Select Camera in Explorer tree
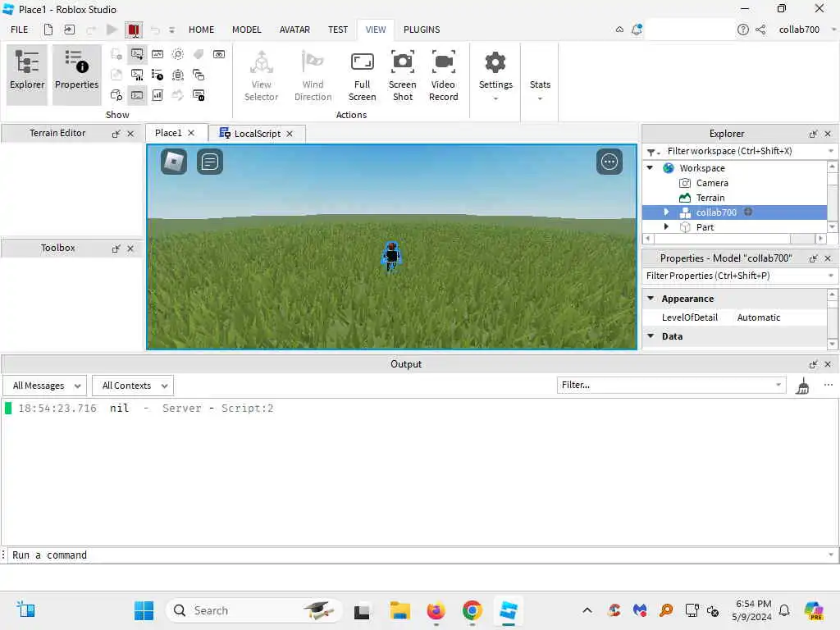The height and width of the screenshot is (630, 840). 711,183
